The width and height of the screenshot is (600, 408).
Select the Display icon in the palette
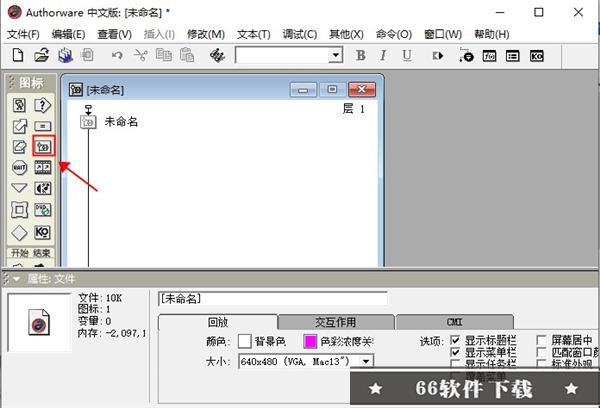coord(19,105)
